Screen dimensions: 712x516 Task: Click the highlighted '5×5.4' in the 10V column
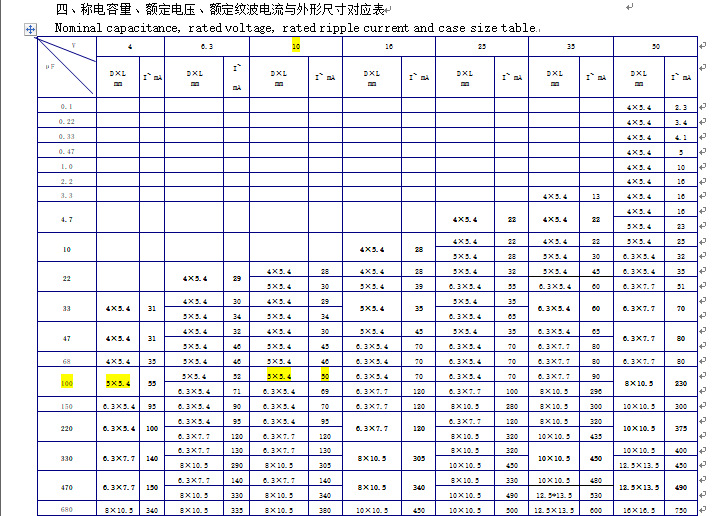279,376
